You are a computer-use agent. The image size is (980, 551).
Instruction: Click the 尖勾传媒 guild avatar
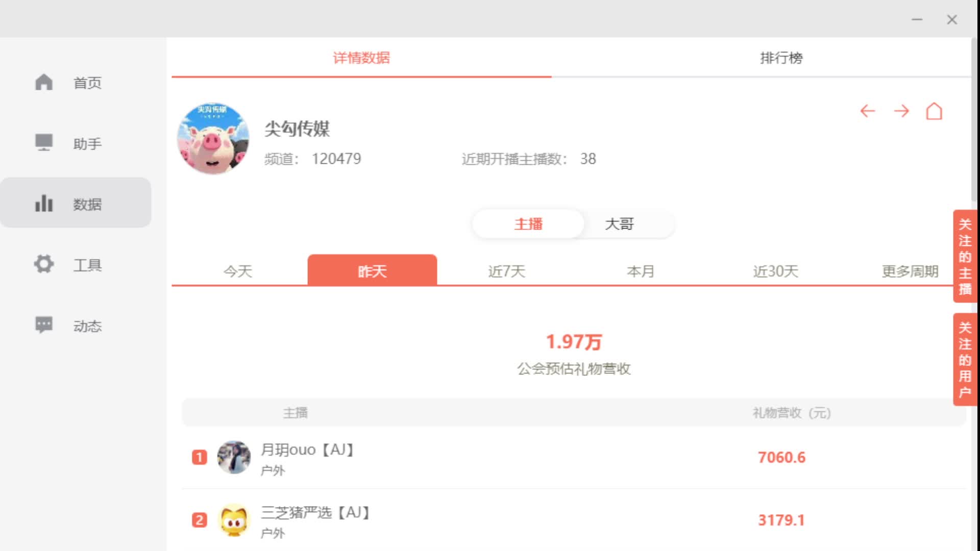click(213, 139)
